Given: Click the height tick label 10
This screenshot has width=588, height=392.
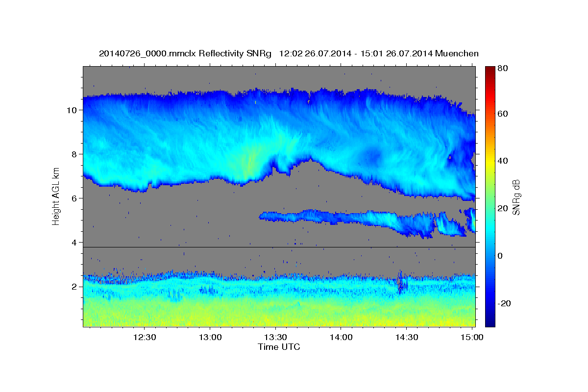Looking at the screenshot, I should [x=72, y=110].
